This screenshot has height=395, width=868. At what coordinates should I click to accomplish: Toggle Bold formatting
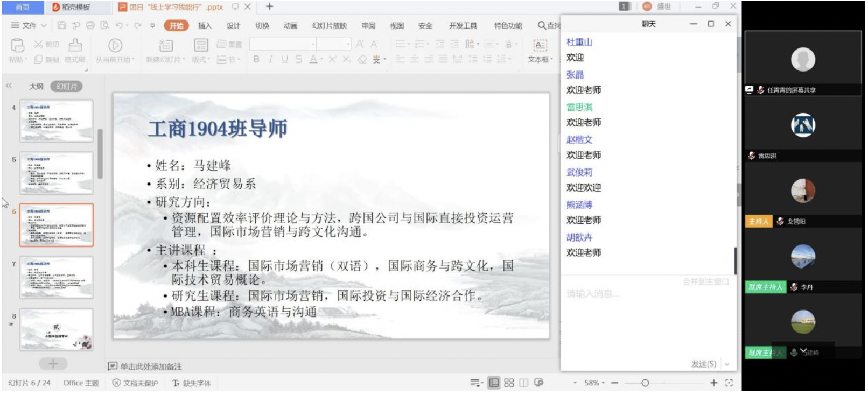[256, 59]
